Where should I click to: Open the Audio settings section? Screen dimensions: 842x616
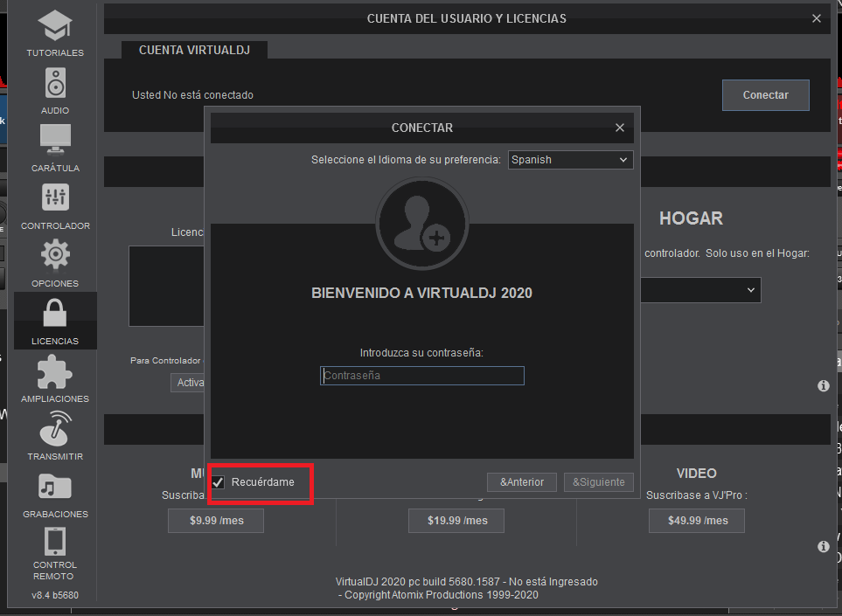click(x=55, y=90)
